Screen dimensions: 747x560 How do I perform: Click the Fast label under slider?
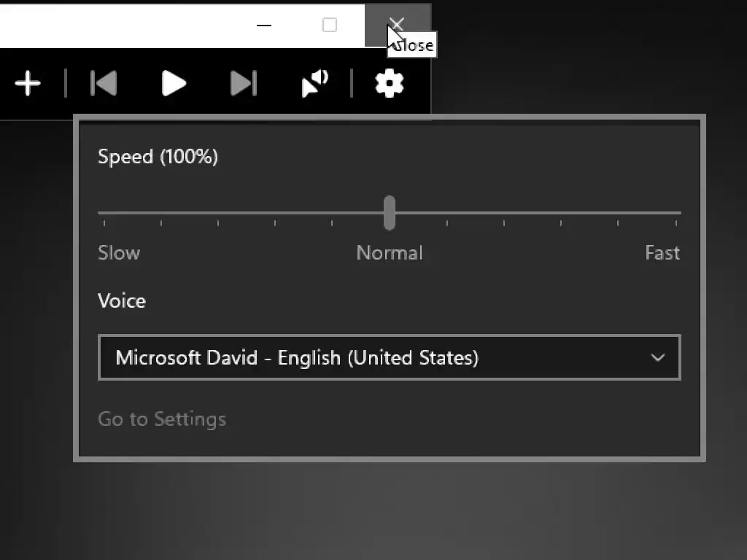click(662, 253)
